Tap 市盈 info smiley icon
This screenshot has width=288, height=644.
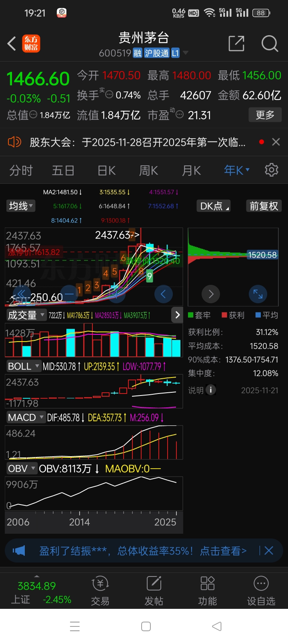pyautogui.click(x=180, y=115)
